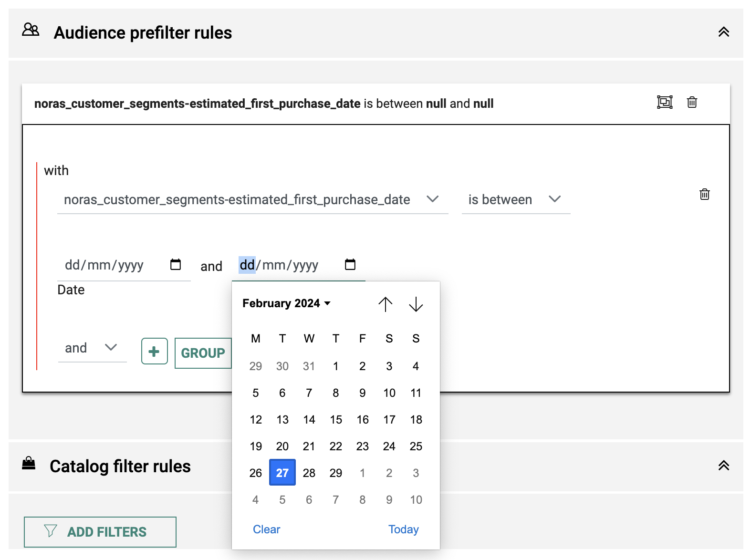The width and height of the screenshot is (751, 560).
Task: Click the first dd/mm/yyyy date input
Action: coord(105,265)
